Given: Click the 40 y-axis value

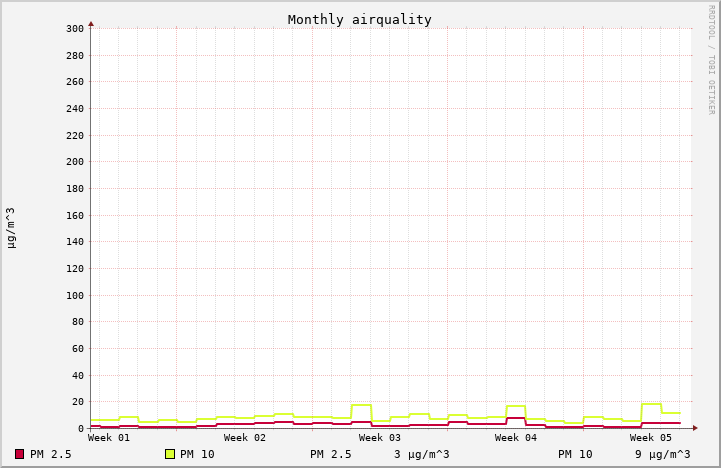Looking at the screenshot, I should click(x=78, y=376).
